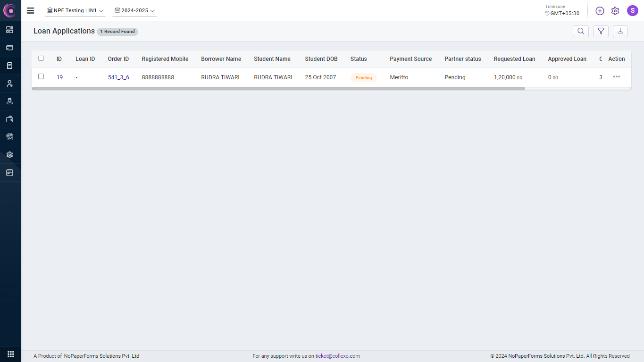Open the wallet icon in left sidebar
The width and height of the screenshot is (644, 362).
[10, 119]
